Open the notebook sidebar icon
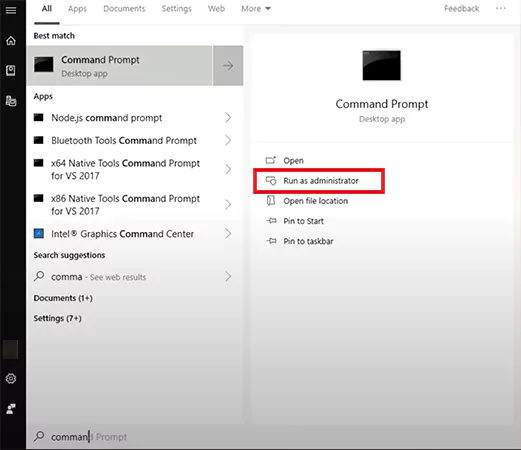The image size is (521, 450). click(x=11, y=70)
